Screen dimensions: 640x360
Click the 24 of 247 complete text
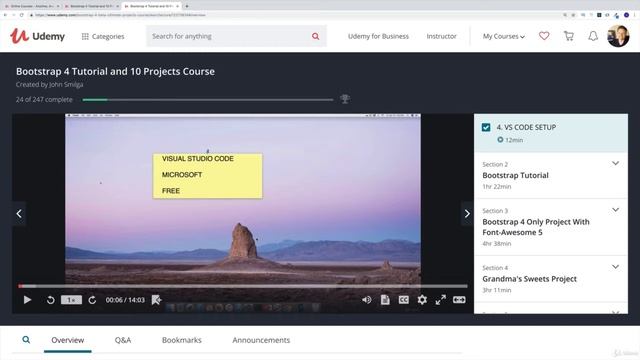click(x=44, y=100)
